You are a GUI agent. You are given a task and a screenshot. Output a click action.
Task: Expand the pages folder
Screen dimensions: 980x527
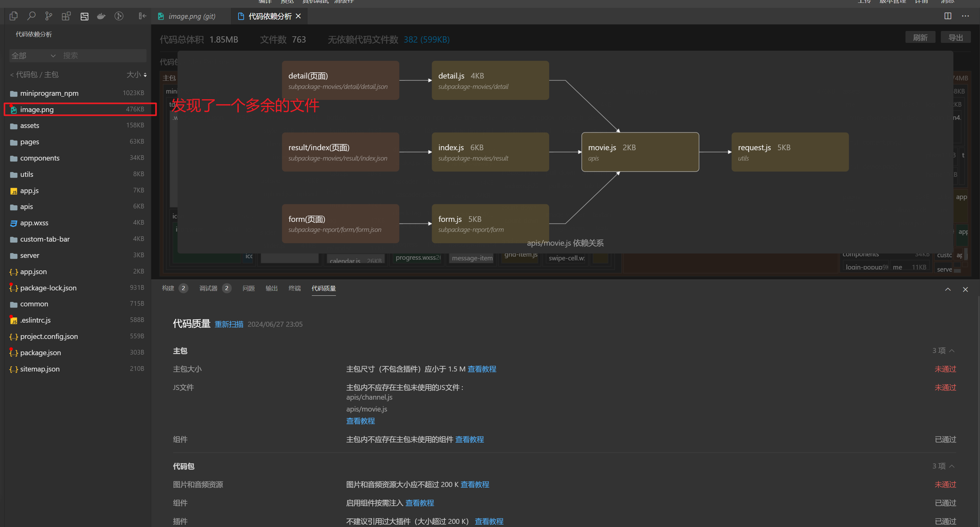pyautogui.click(x=78, y=142)
